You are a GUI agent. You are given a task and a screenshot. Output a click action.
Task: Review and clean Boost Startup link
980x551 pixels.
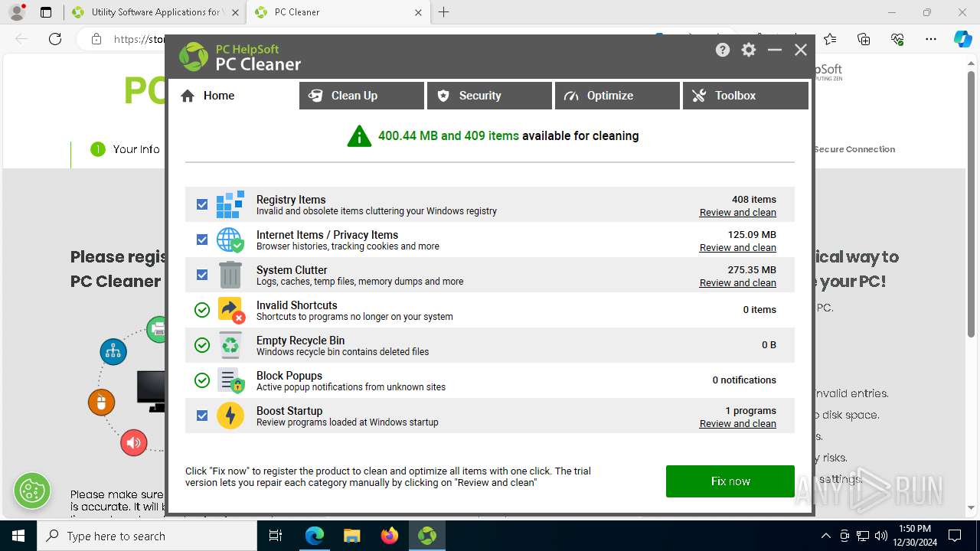click(737, 424)
